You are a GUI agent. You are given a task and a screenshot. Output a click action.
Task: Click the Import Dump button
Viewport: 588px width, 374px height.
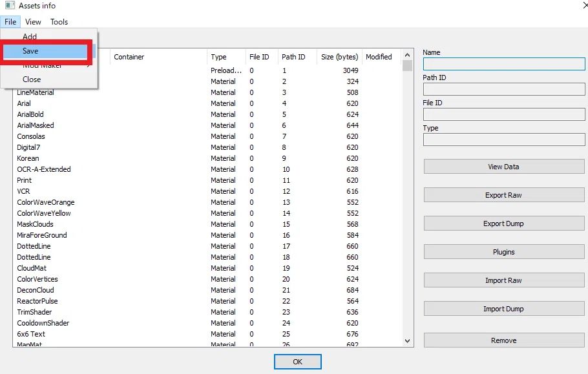tap(503, 309)
